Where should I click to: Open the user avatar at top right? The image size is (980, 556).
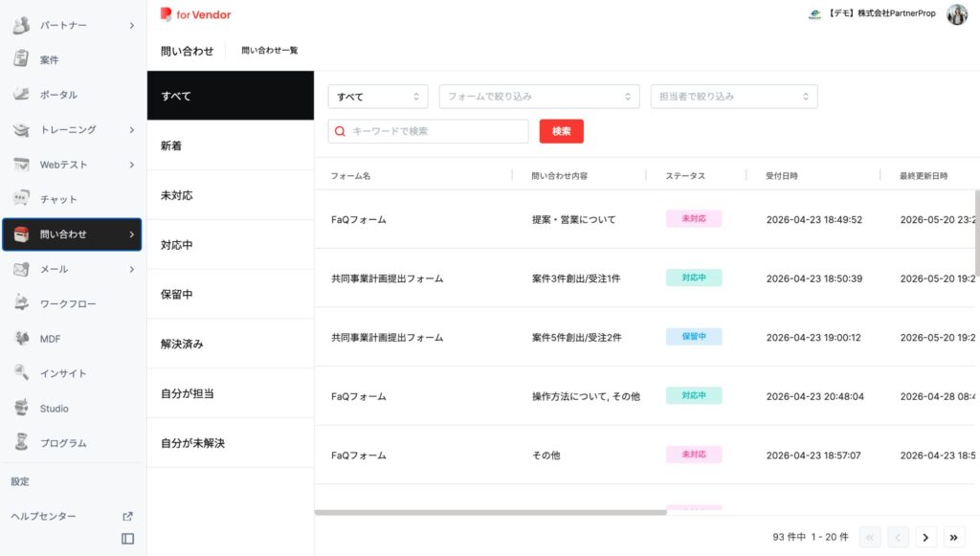tap(957, 13)
